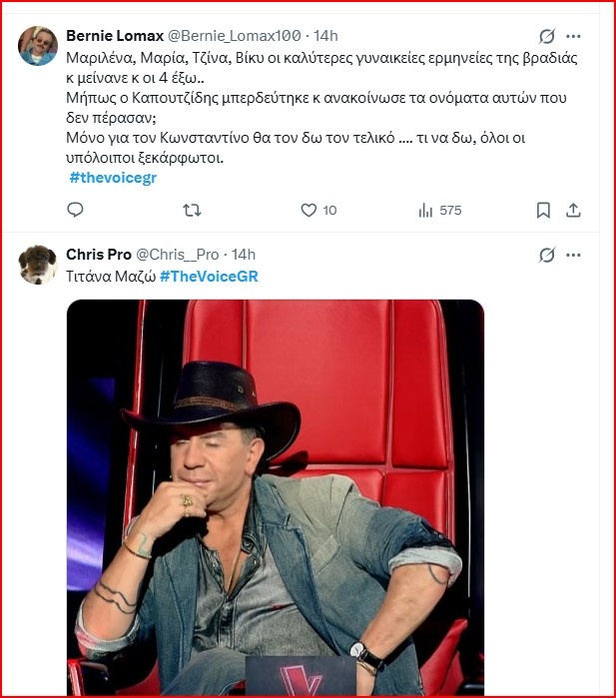Click Grok icon on Bernie Lomax's tweet
Image resolution: width=616 pixels, height=698 pixels.
pyautogui.click(x=546, y=36)
